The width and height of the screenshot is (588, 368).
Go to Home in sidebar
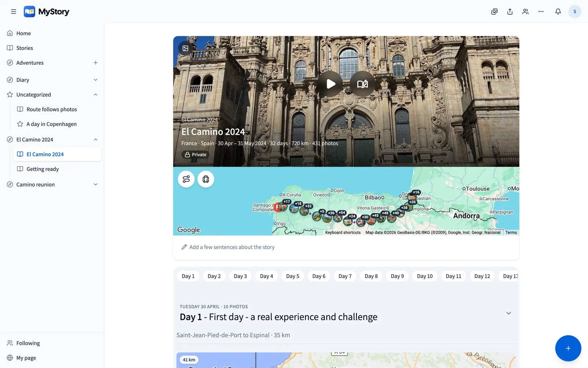(52, 33)
